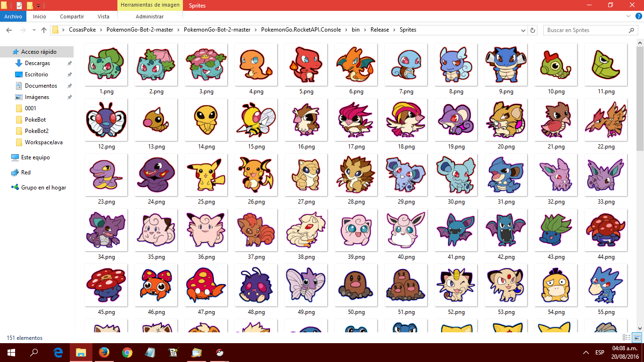Viewport: 644px width, 362px height.
Task: Open Imágenes in navigation pane
Action: [x=37, y=97]
